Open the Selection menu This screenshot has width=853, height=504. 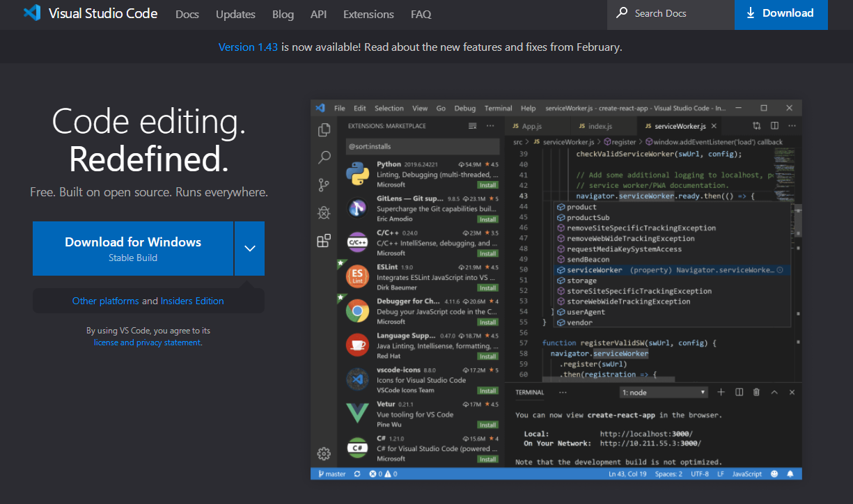(389, 108)
